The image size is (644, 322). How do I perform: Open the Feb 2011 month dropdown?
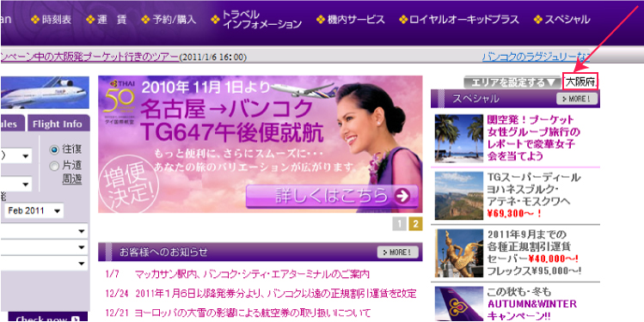[34, 211]
